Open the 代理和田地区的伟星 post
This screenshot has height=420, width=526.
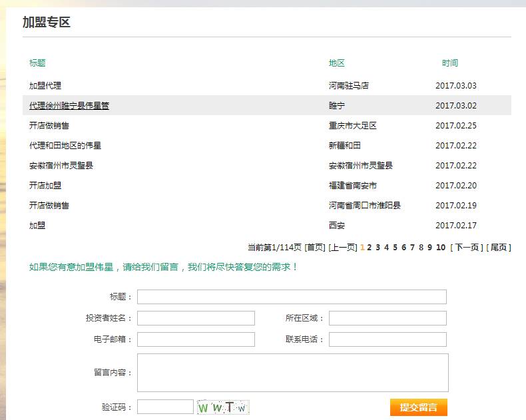(65, 145)
